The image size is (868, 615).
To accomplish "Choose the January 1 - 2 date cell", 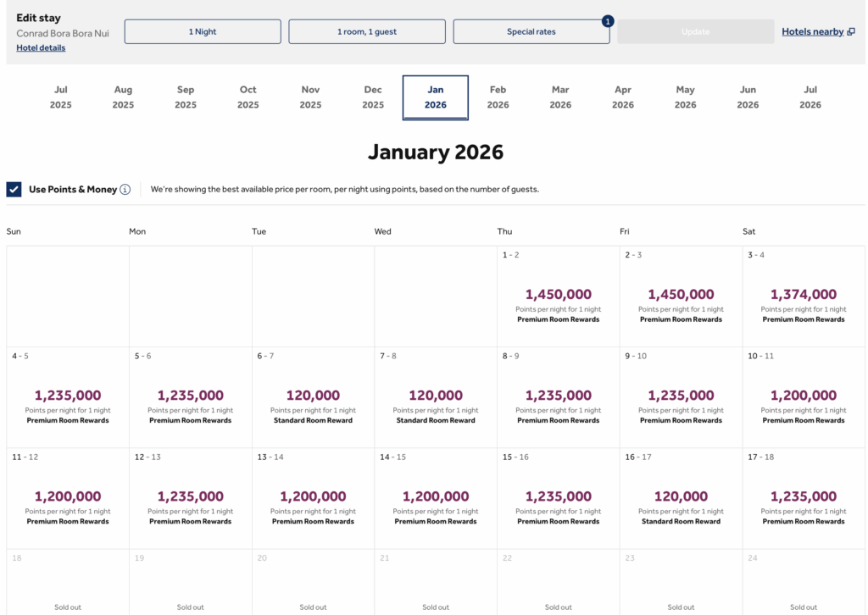I will (x=558, y=296).
